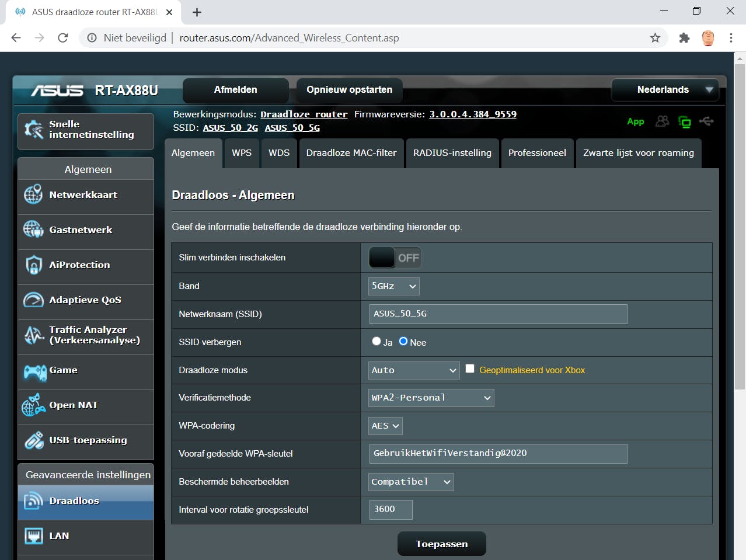Viewport: 746px width, 560px height.
Task: Click the site info not-secure icon
Action: [x=92, y=38]
